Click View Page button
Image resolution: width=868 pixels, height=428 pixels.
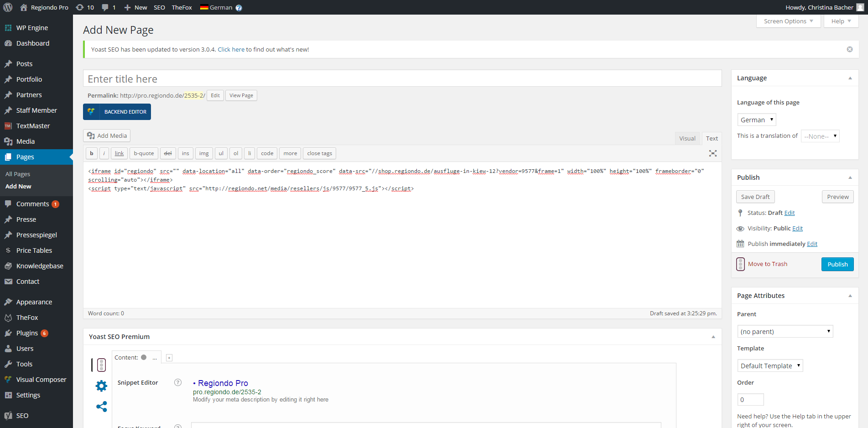pos(241,95)
